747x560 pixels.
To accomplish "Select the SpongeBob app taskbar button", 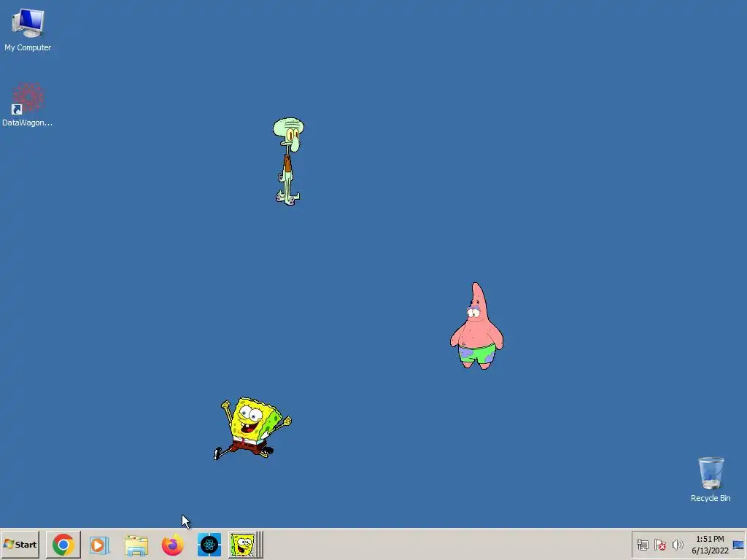I will [x=245, y=545].
